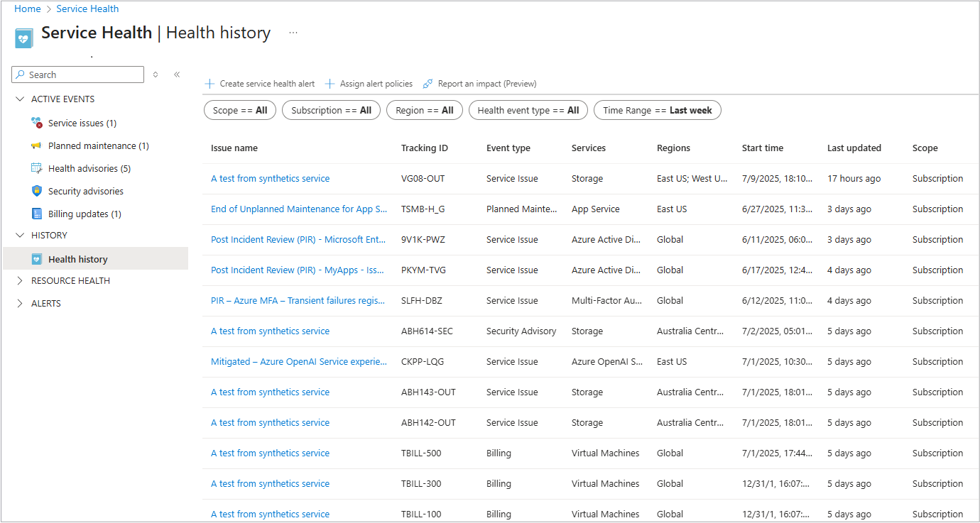Click the Billing updates document icon
980x523 pixels.
point(37,214)
